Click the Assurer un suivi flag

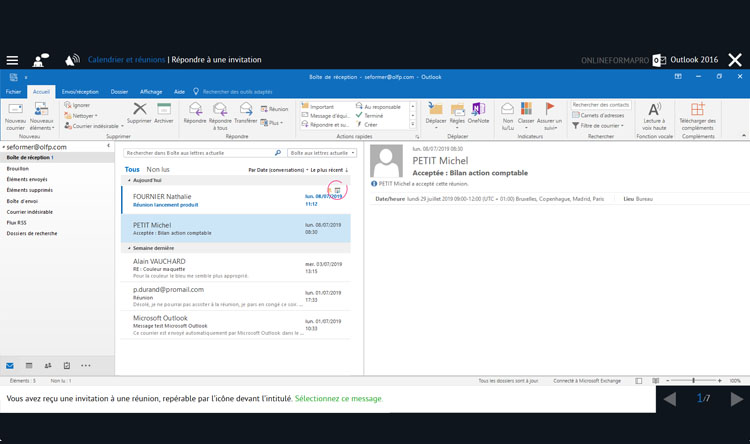tap(550, 109)
